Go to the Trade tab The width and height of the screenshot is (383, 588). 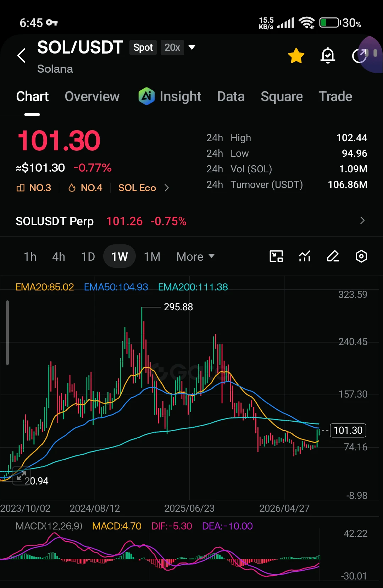pos(335,96)
